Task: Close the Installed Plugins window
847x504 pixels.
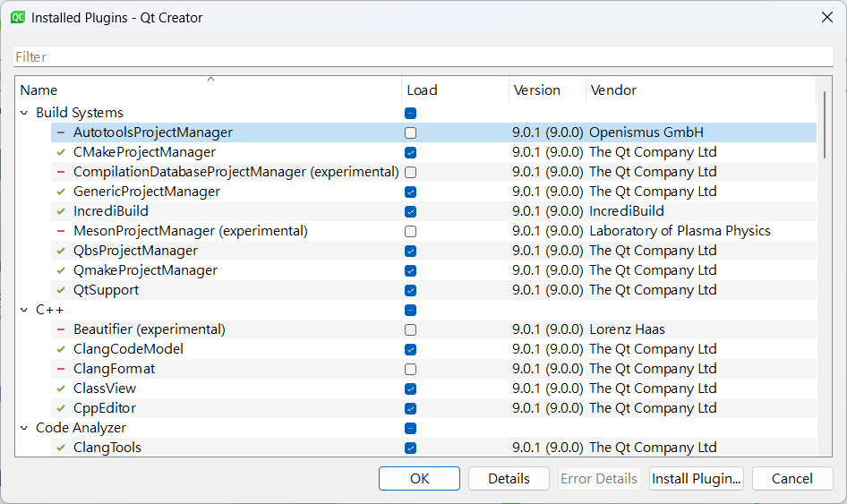Action: (x=827, y=17)
